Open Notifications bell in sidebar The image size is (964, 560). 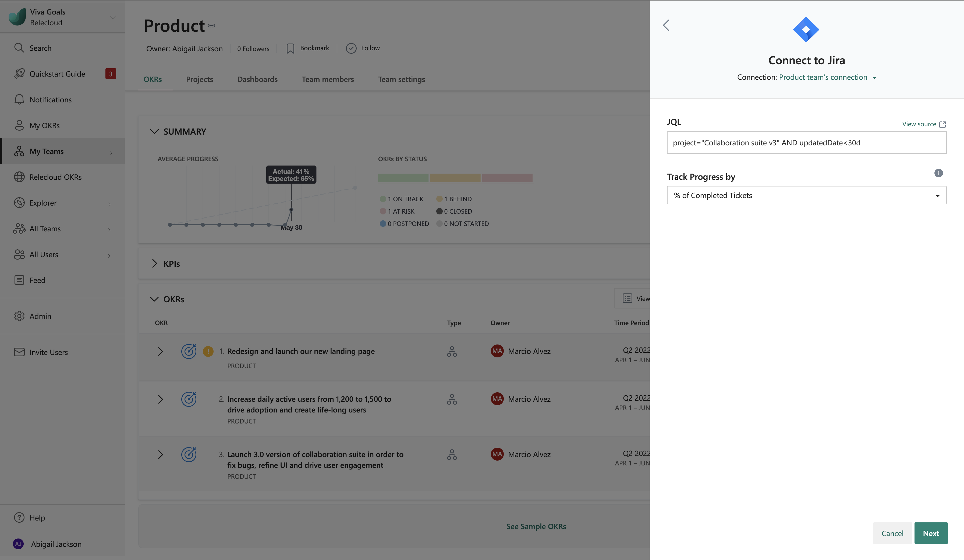coord(19,99)
